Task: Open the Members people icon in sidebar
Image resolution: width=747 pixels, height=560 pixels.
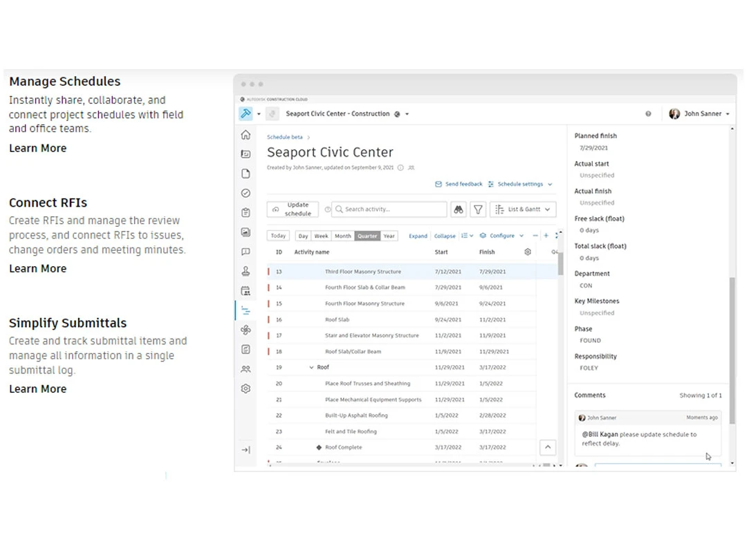Action: click(246, 369)
